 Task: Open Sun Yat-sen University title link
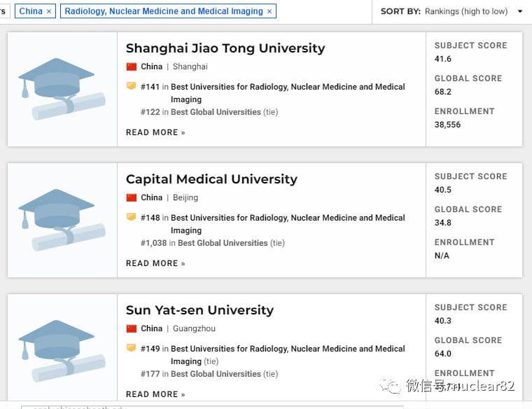point(199,310)
